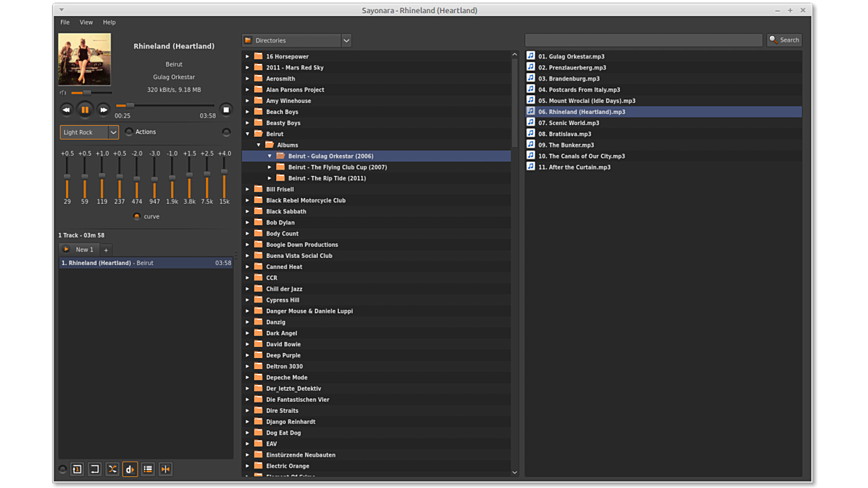Open the Light Rock equalizer preset dropdown
This screenshot has width=868, height=488.
113,132
